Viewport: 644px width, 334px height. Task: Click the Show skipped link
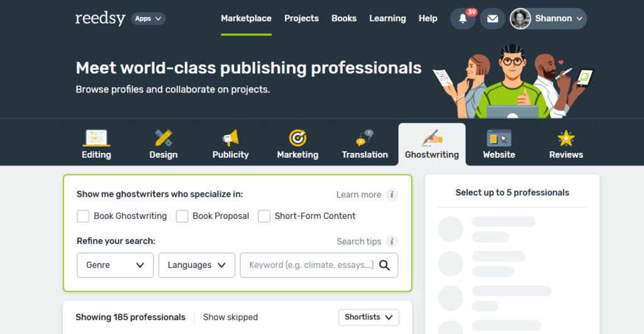(230, 317)
